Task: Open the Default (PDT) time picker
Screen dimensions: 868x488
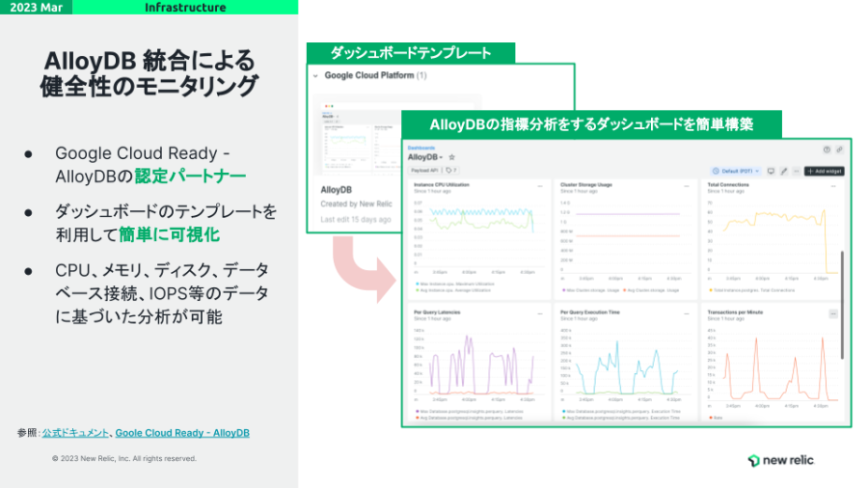Action: point(736,172)
